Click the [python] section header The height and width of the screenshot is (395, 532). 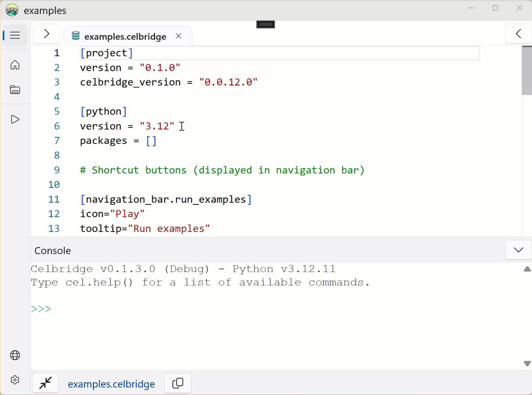click(104, 111)
